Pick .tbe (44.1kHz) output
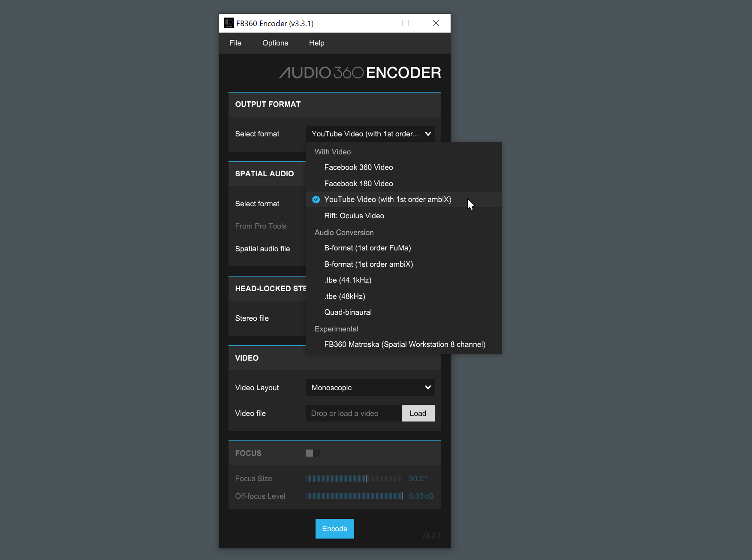This screenshot has height=560, width=752. click(x=403, y=280)
